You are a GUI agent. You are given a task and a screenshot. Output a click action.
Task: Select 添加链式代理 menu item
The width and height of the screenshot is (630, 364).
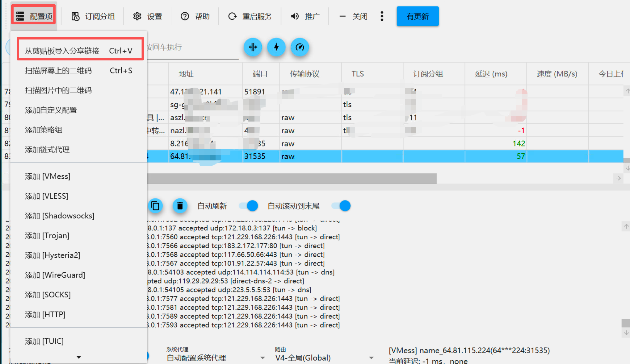pos(79,150)
